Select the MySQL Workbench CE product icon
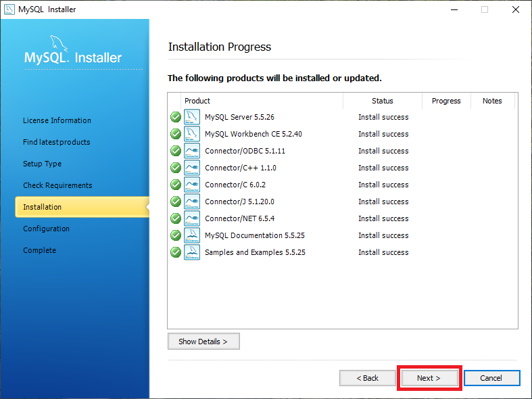This screenshot has height=399, width=532. (x=192, y=134)
